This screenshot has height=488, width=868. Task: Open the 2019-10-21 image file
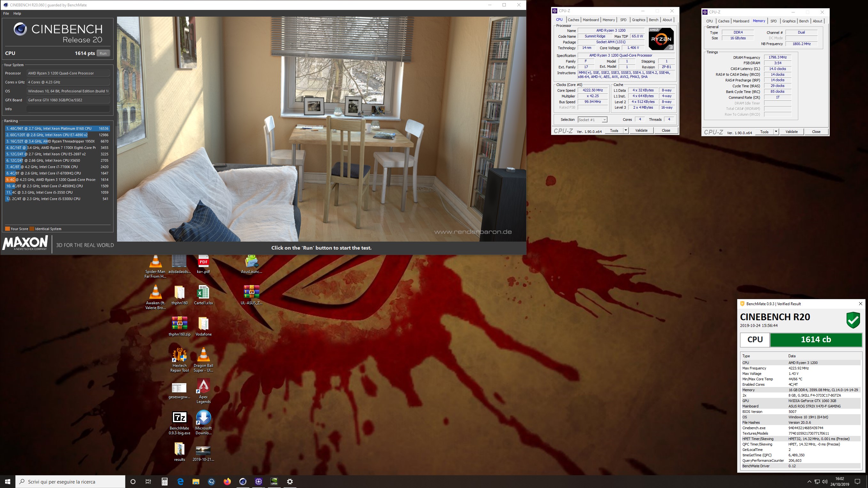pyautogui.click(x=204, y=453)
